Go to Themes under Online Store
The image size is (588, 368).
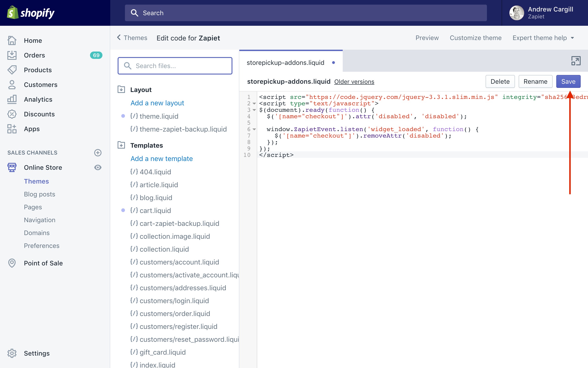[x=37, y=181]
